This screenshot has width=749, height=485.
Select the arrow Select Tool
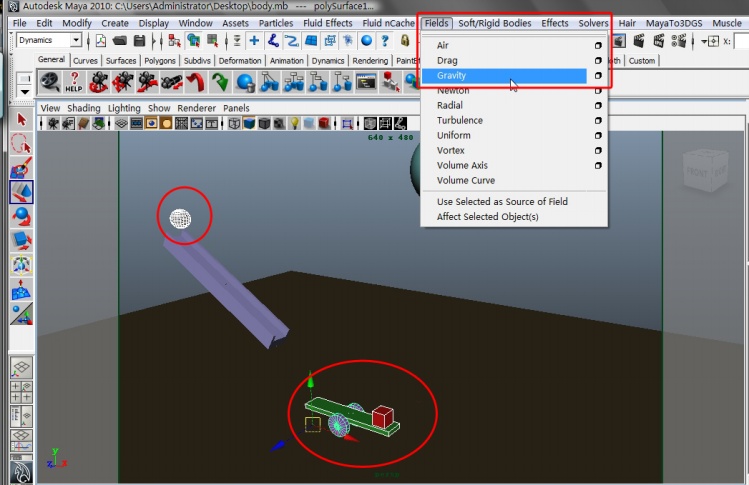pyautogui.click(x=21, y=119)
